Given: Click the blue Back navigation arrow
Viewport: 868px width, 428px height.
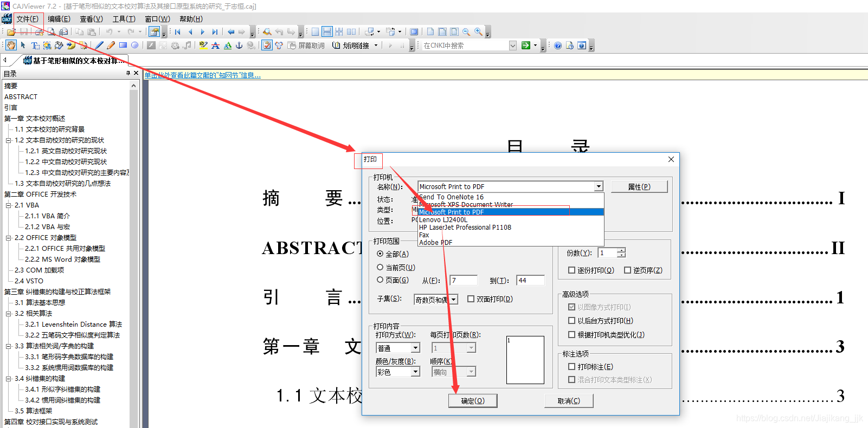Looking at the screenshot, I should tap(231, 32).
